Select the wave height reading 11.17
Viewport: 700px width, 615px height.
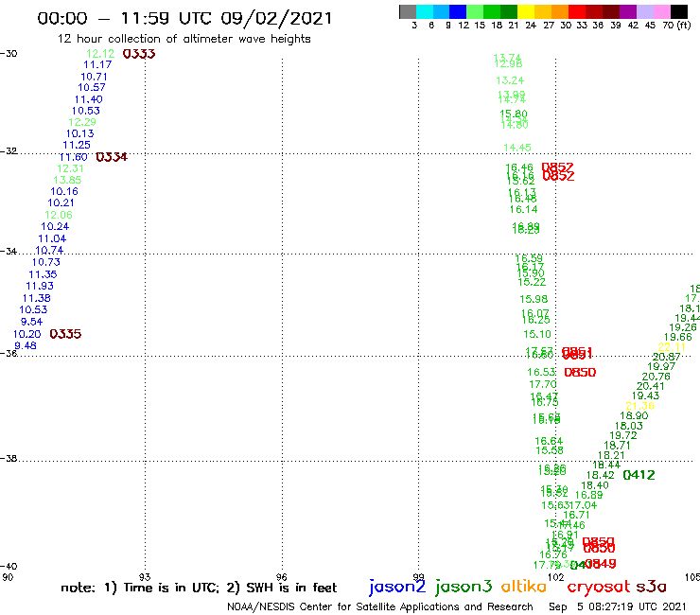[x=97, y=64]
